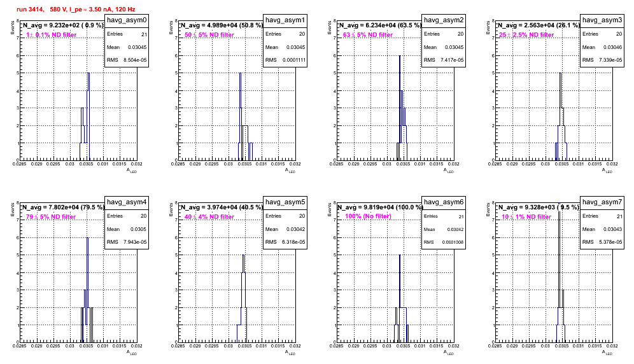Select the havg_asym4 stats box title
This screenshot has width=634, height=364.
pos(127,202)
